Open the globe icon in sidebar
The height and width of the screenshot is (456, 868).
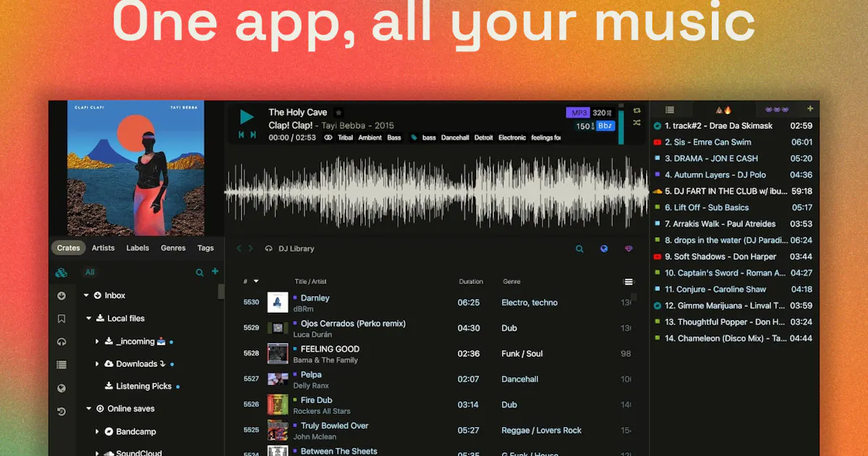pyautogui.click(x=61, y=388)
